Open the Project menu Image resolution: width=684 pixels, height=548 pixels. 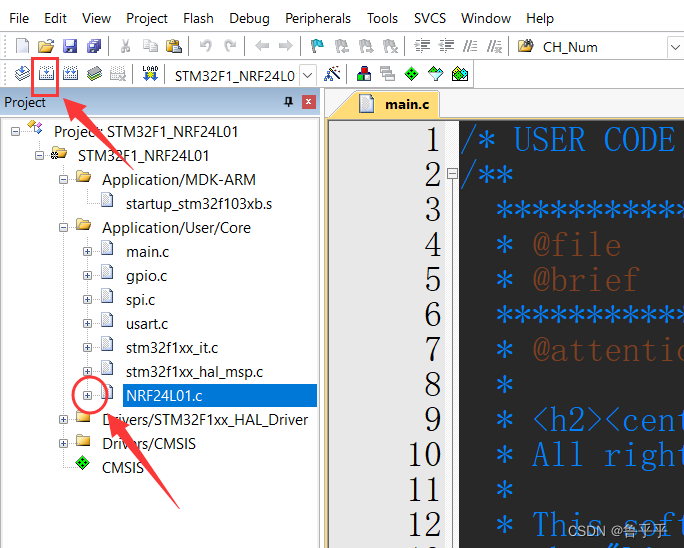click(x=147, y=18)
